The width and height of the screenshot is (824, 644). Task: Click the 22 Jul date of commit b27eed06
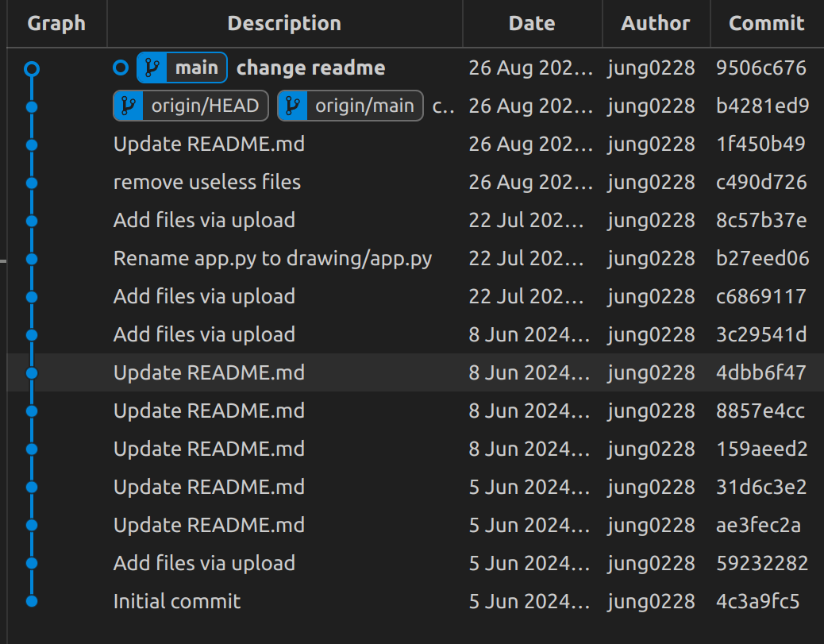pos(526,258)
